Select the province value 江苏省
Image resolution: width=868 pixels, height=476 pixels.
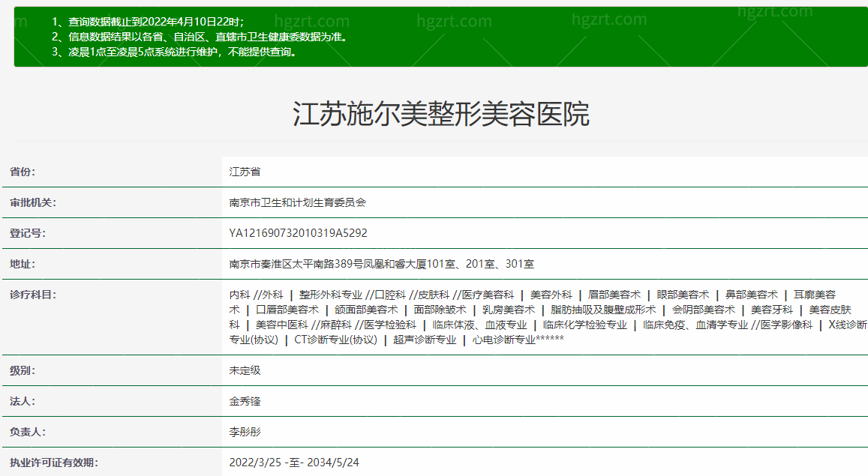245,172
